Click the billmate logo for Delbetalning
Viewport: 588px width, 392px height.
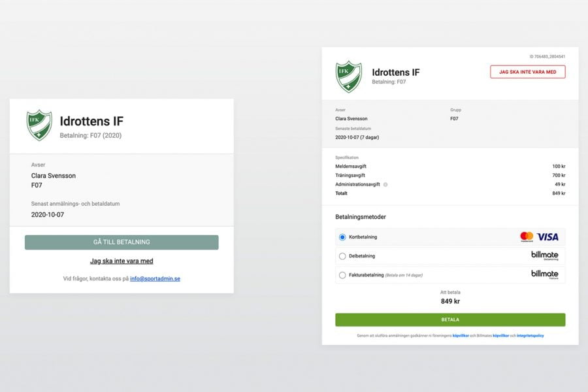(544, 255)
